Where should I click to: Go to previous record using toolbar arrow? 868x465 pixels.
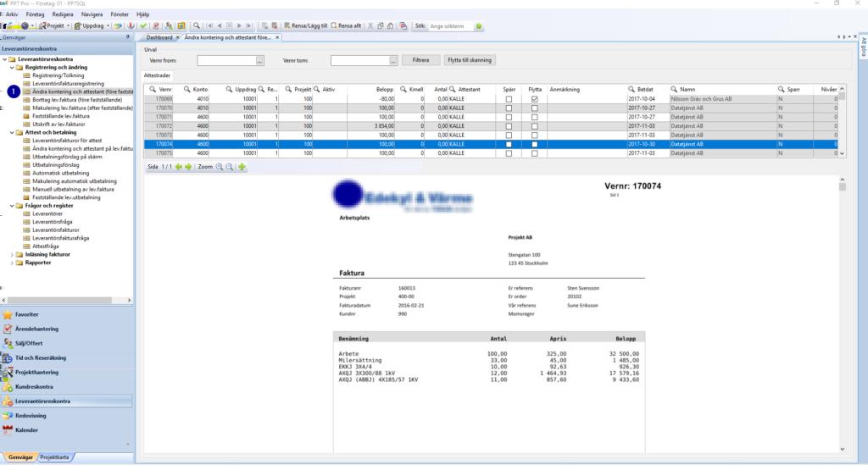(220, 25)
